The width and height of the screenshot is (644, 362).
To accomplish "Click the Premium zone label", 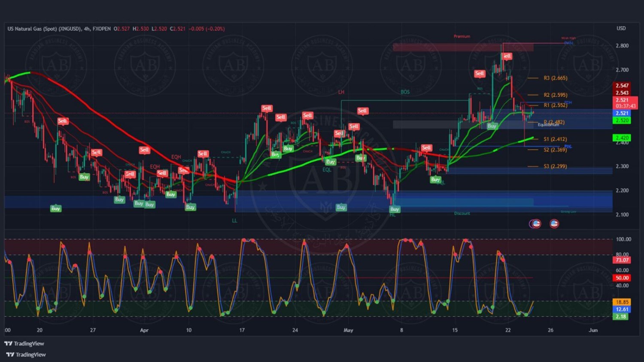I will tap(462, 36).
